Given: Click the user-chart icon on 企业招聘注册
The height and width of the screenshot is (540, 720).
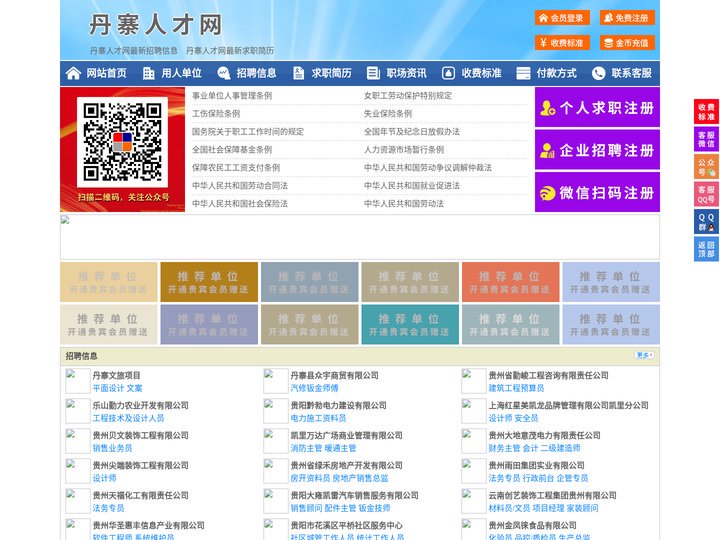Looking at the screenshot, I should click(x=547, y=150).
